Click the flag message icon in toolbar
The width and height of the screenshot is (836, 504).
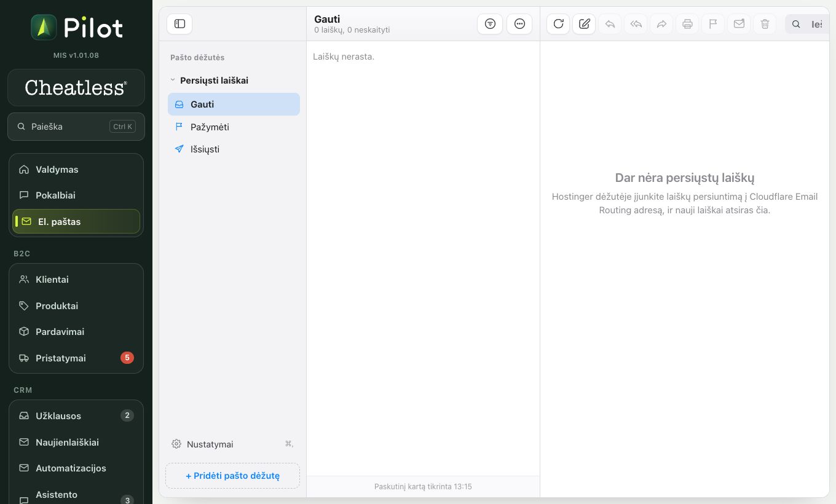click(713, 24)
